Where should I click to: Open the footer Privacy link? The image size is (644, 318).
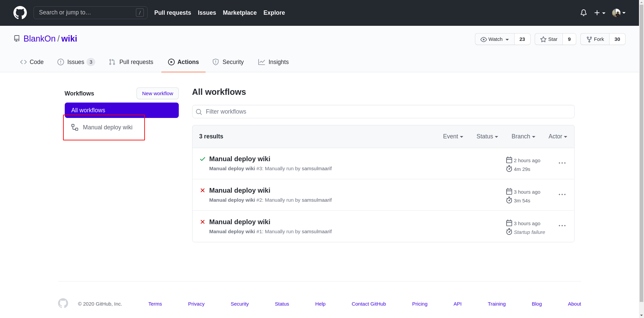[196, 304]
